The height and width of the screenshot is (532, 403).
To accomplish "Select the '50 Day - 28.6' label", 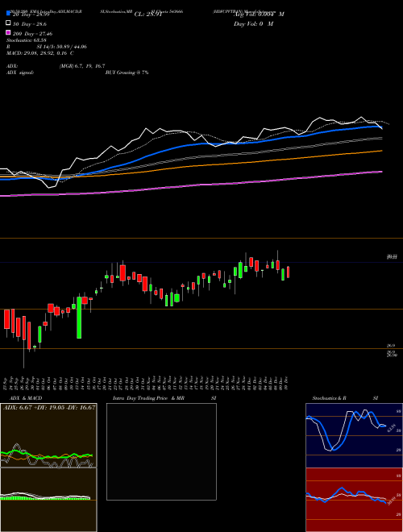I will (x=30, y=24).
